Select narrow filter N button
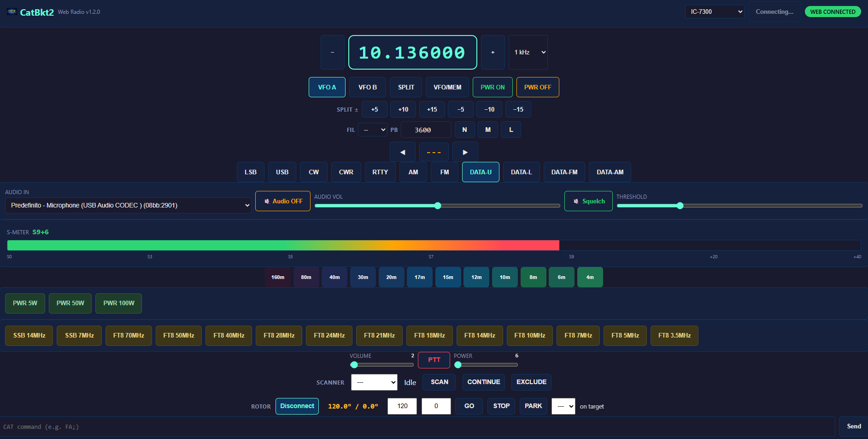 coord(464,130)
